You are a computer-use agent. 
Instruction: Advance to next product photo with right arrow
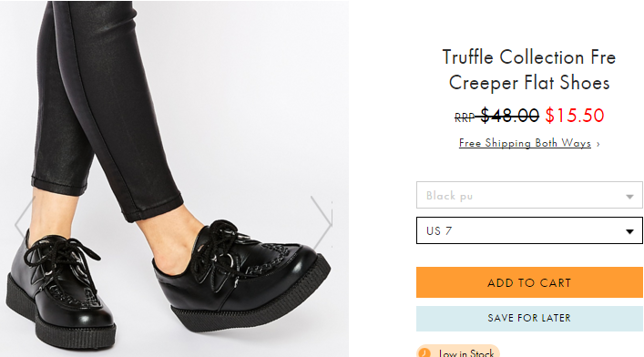tap(322, 223)
